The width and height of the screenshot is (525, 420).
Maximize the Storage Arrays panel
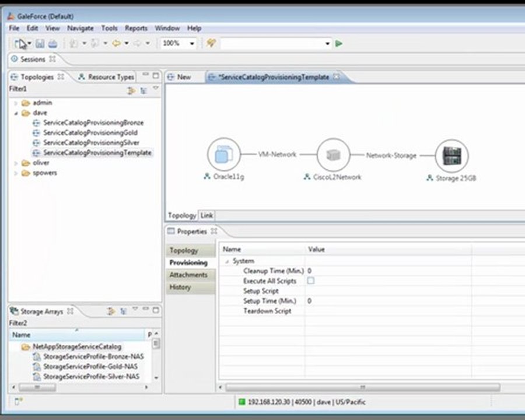click(x=156, y=310)
